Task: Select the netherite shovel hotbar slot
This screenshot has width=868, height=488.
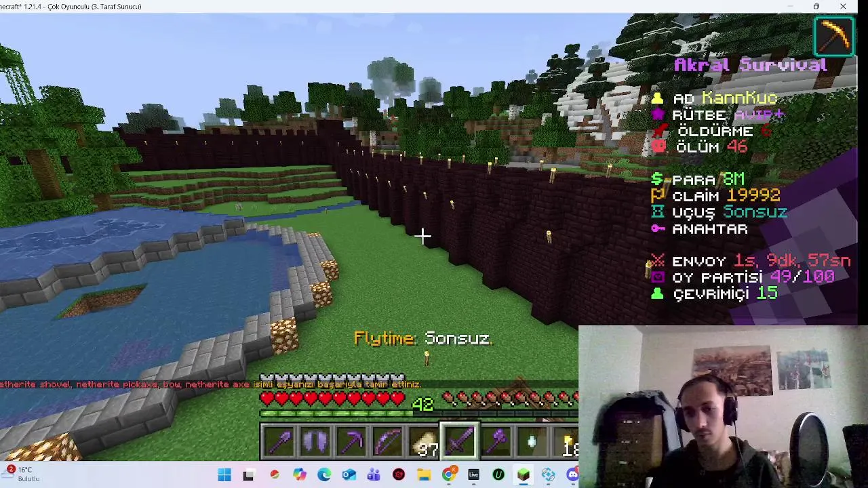Action: 279,442
